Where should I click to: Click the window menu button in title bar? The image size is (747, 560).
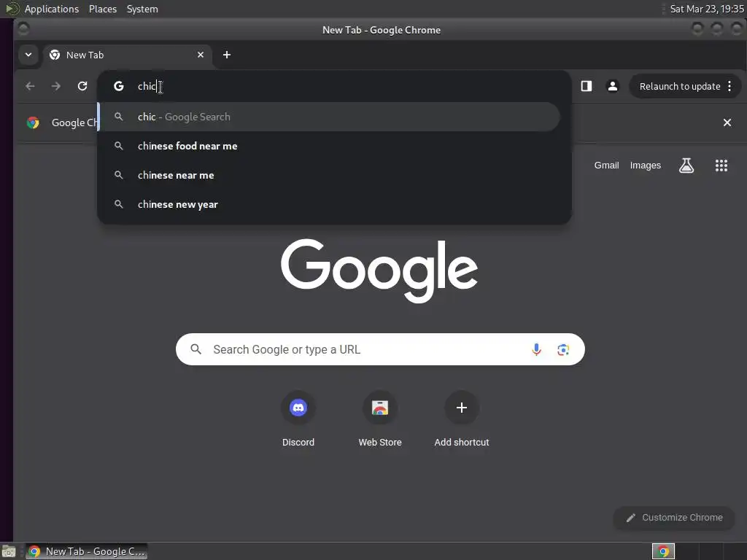point(23,29)
